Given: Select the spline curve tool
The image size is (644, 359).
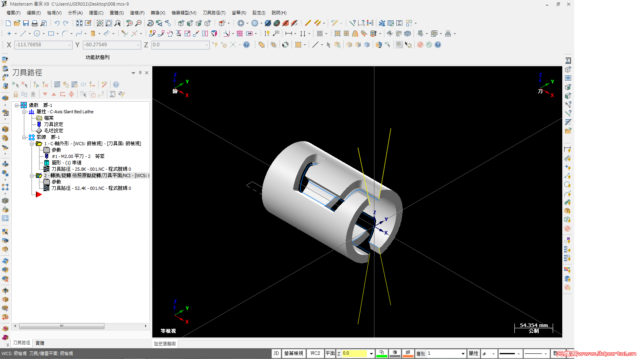Looking at the screenshot, I should [79, 34].
